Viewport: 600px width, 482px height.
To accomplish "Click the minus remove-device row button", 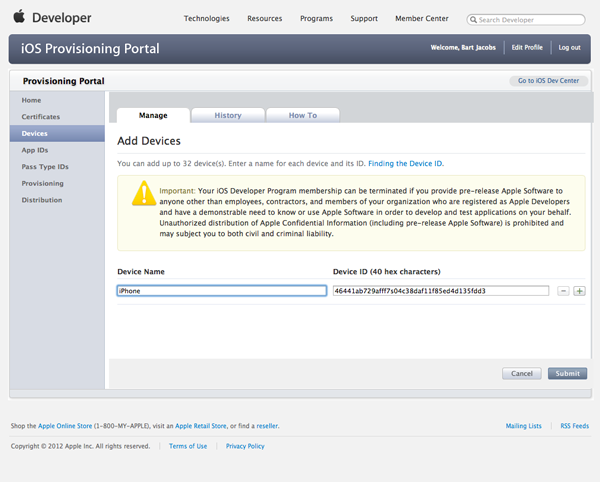I will (x=563, y=291).
